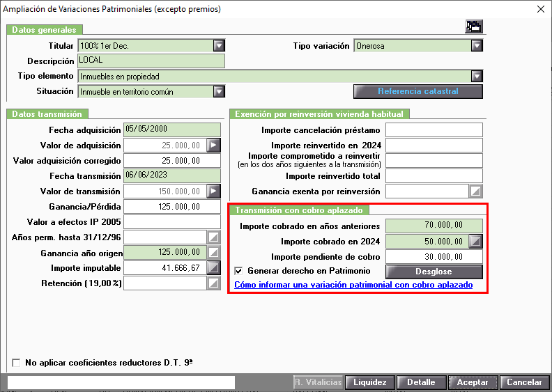Viewport: 552px width, 392px height.
Task: Click icon button beside Importe cobrado en 2024
Action: coord(476,242)
